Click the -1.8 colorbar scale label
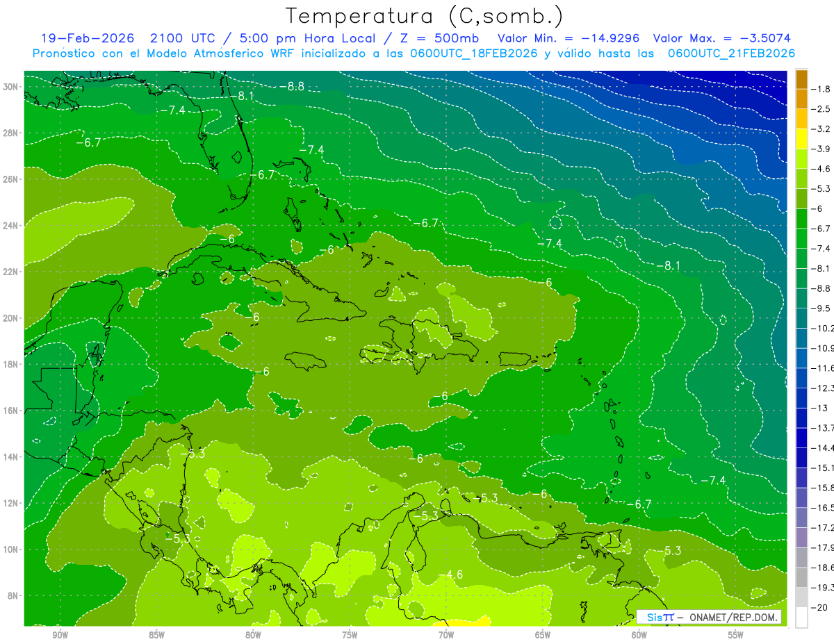The height and width of the screenshot is (644, 834). 822,89
